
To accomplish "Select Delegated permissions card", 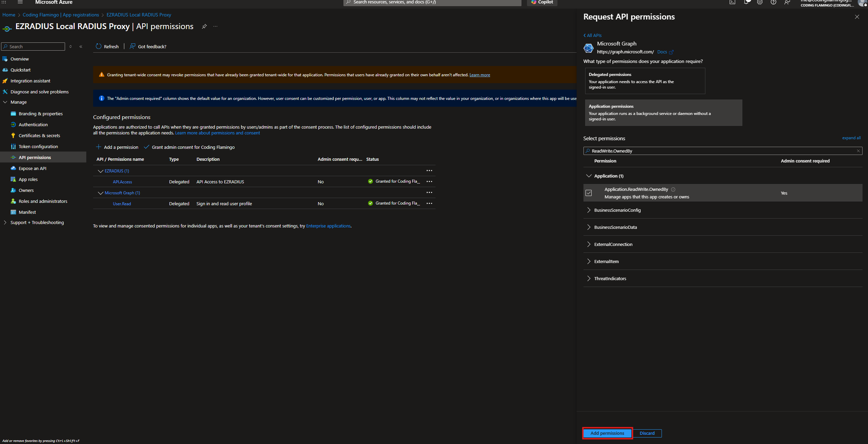I will 645,81.
